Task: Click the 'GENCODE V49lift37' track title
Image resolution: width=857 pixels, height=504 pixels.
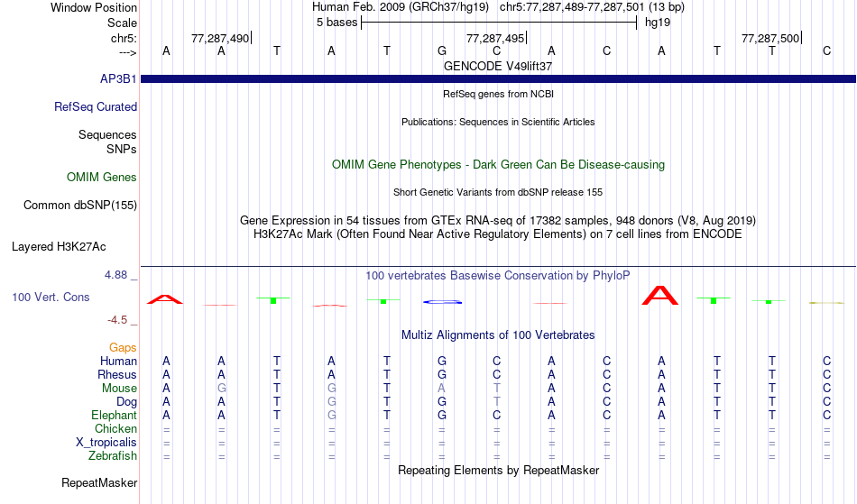Action: (498, 66)
